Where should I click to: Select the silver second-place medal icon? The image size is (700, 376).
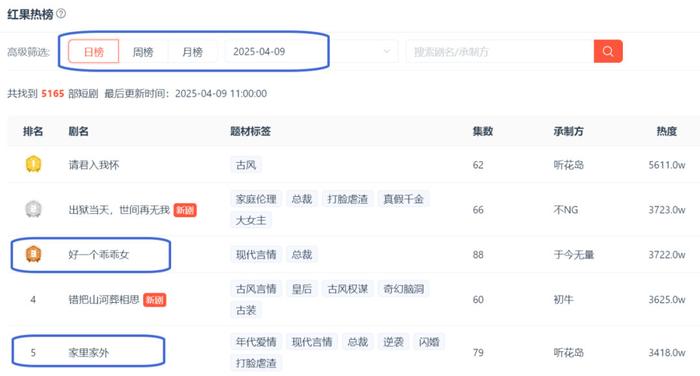[x=33, y=209]
